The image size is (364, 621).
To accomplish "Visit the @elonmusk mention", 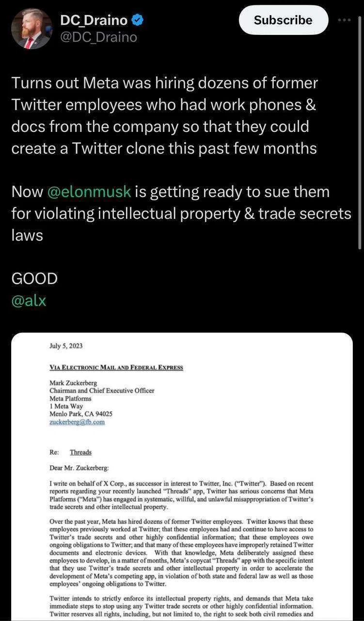I will (90, 192).
